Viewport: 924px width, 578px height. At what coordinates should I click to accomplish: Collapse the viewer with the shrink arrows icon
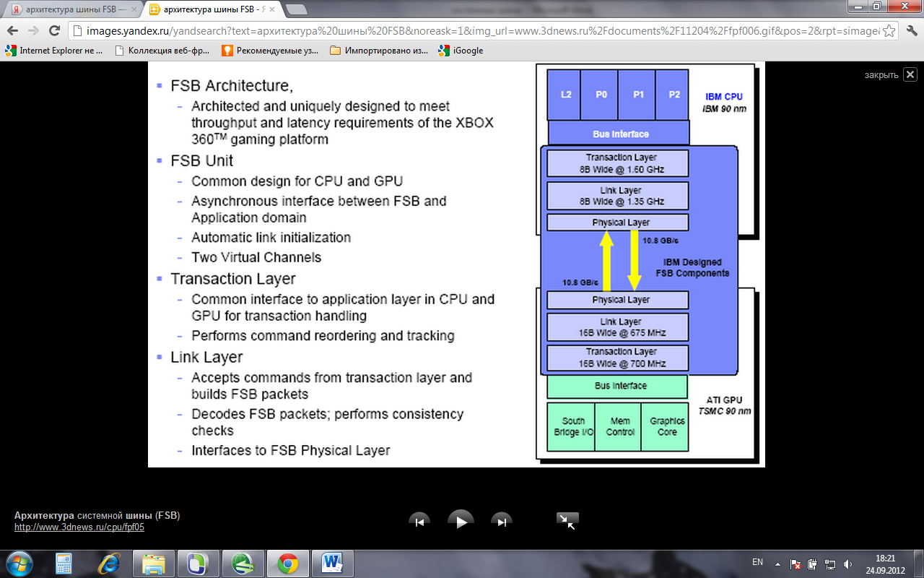567,521
